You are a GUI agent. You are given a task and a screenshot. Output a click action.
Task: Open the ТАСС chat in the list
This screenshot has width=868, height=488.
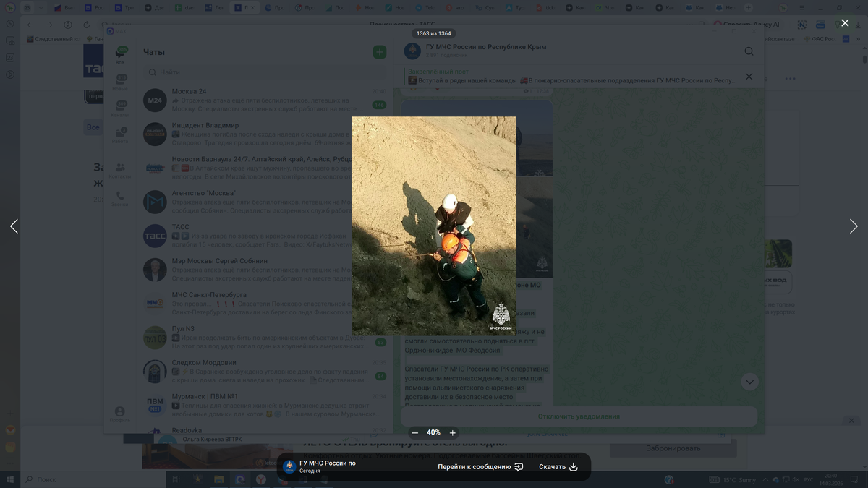[265, 236]
